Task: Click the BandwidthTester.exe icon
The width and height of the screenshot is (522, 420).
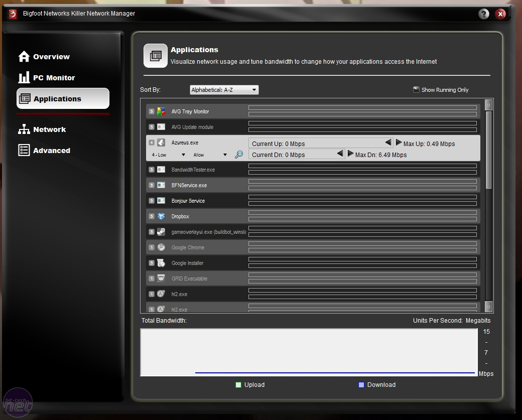Action: coord(161,170)
